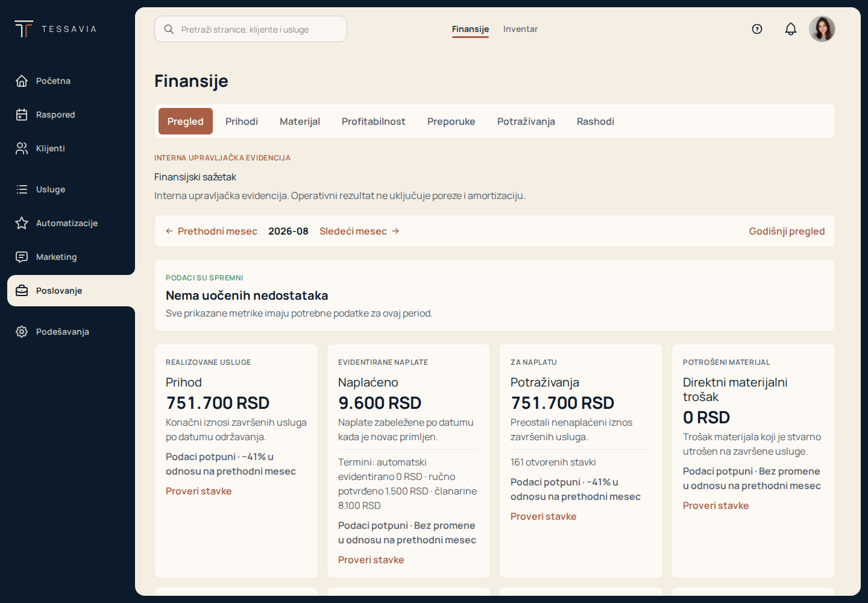The width and height of the screenshot is (868, 603).
Task: Focus the Pretraži stranice search field
Action: tap(251, 29)
